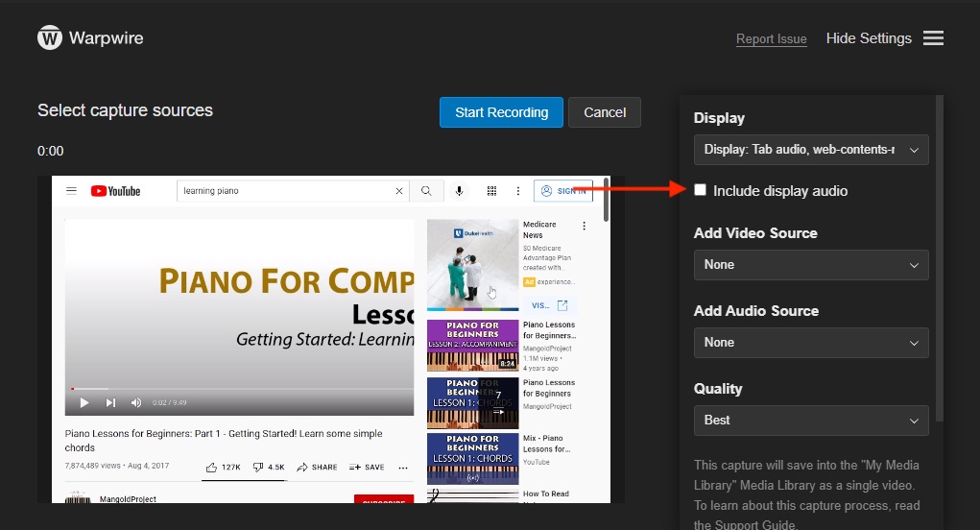Click Hide Settings text
Screen dimensions: 980x530
pyautogui.click(x=869, y=38)
